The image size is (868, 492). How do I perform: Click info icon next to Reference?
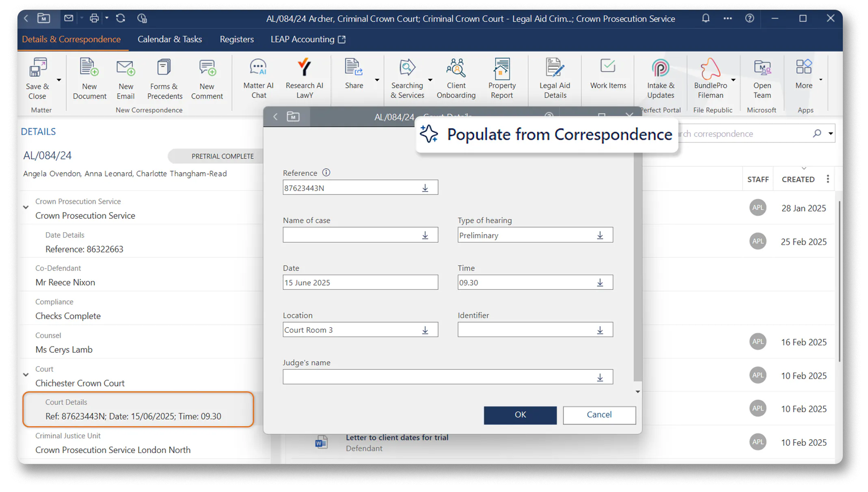click(x=326, y=173)
